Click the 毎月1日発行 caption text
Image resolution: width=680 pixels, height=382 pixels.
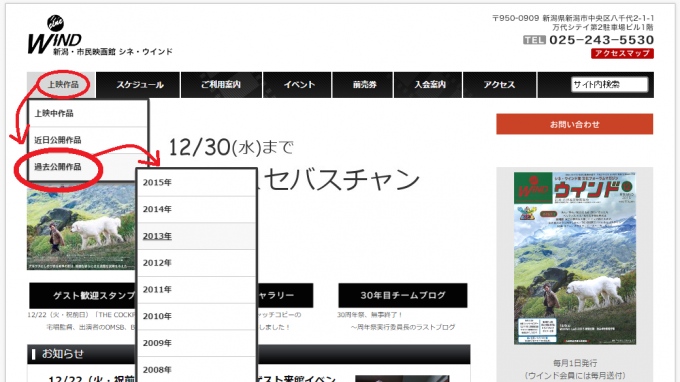coord(575,363)
